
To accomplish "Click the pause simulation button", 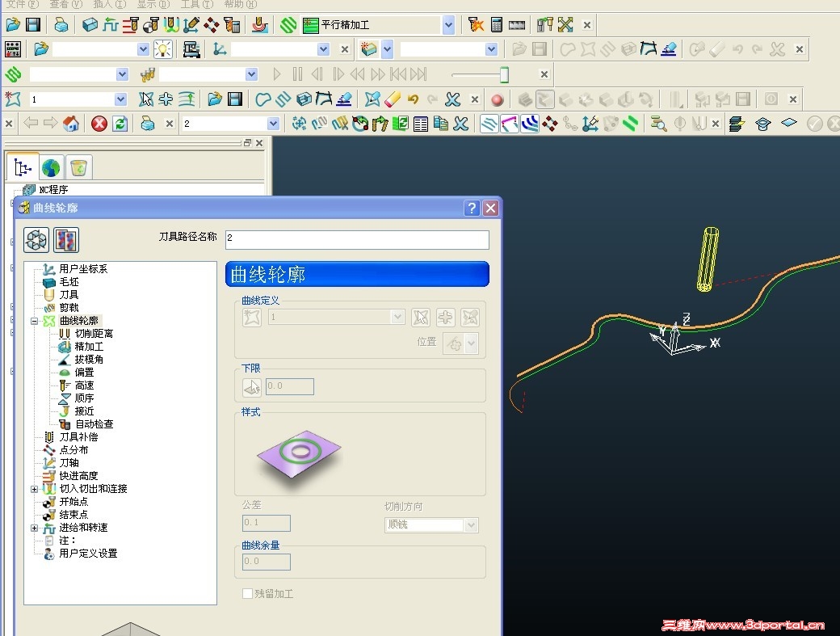I will point(297,74).
